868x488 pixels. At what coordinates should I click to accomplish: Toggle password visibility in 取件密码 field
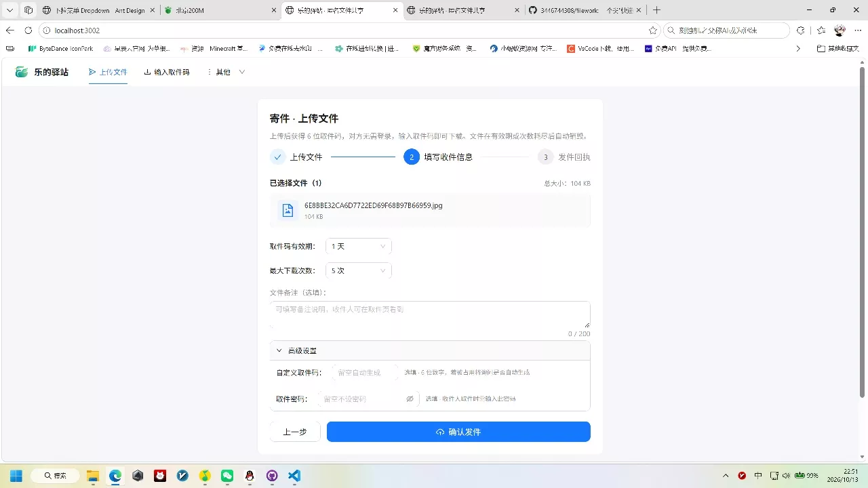pyautogui.click(x=410, y=399)
